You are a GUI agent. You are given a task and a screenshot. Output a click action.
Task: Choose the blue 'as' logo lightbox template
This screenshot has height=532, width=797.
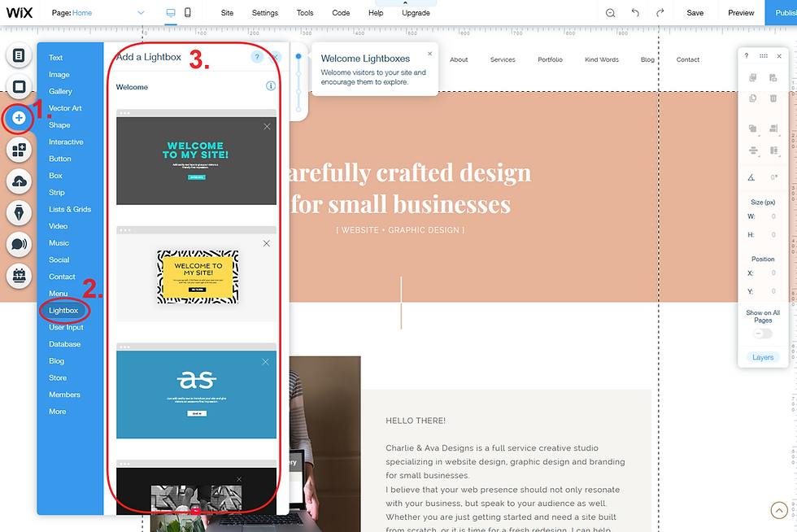(196, 390)
